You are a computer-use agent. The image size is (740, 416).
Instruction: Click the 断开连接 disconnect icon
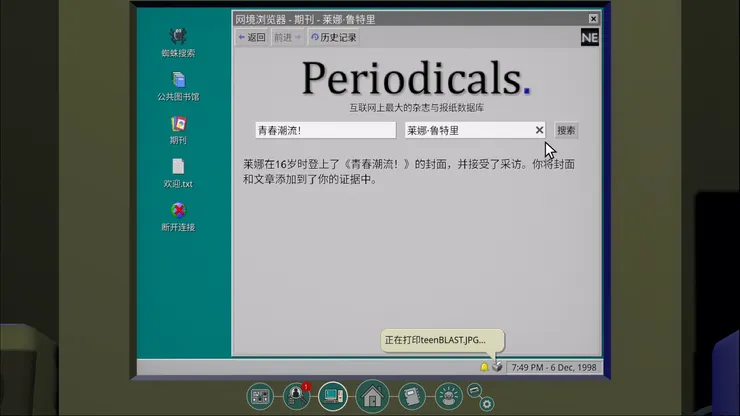click(178, 217)
